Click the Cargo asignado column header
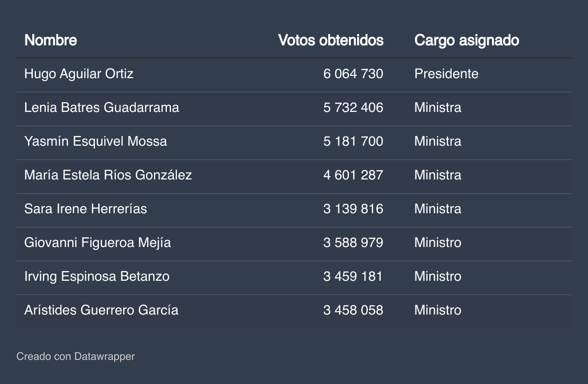588x384 pixels. [466, 40]
